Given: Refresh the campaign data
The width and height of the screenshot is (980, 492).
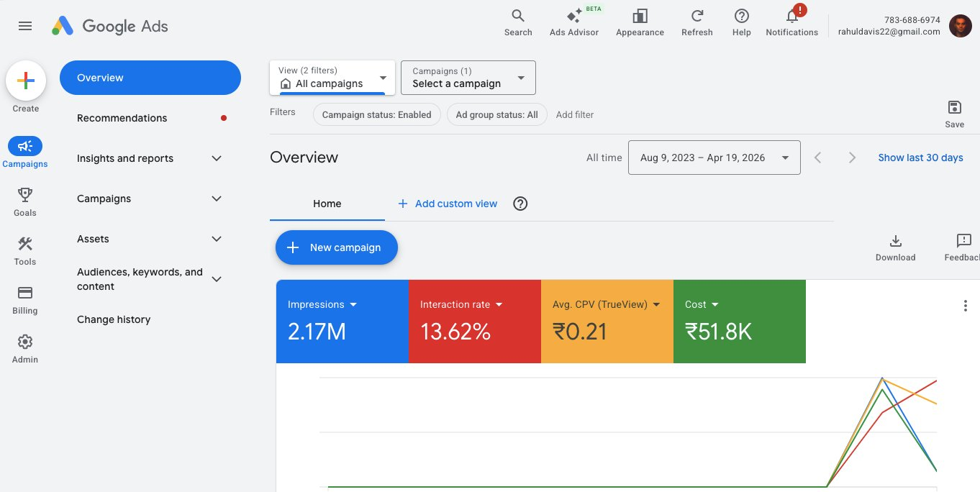Looking at the screenshot, I should (x=696, y=22).
